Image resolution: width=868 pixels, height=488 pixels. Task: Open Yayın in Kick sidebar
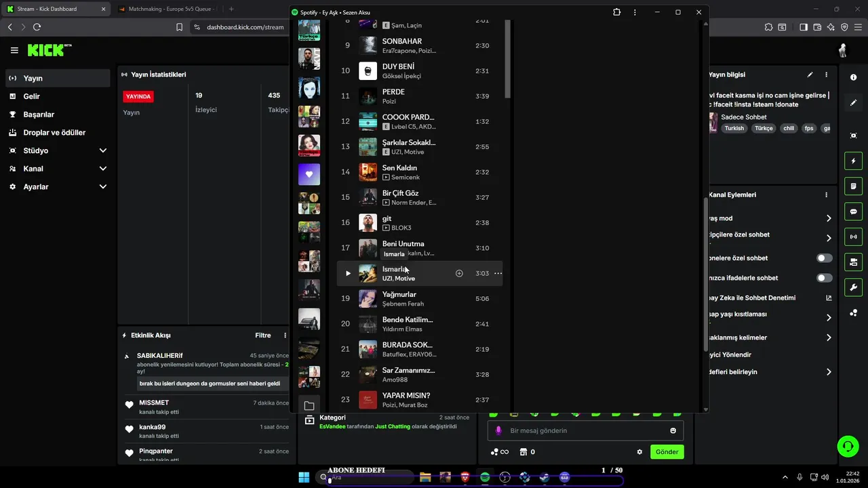(58, 78)
